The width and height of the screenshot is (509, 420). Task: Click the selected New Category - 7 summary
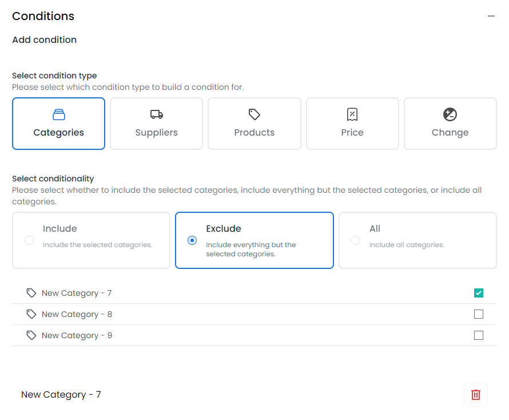point(61,395)
